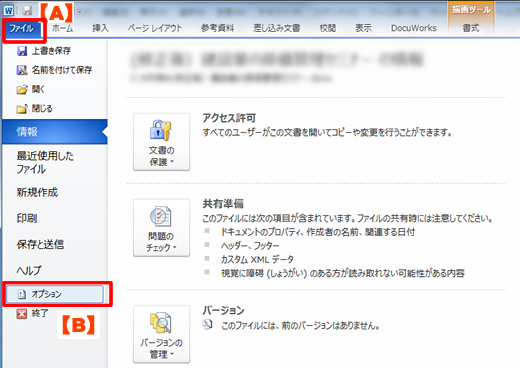Expand the 問題のチェック dropdown button
Screen dimensions: 520x368
(162, 228)
